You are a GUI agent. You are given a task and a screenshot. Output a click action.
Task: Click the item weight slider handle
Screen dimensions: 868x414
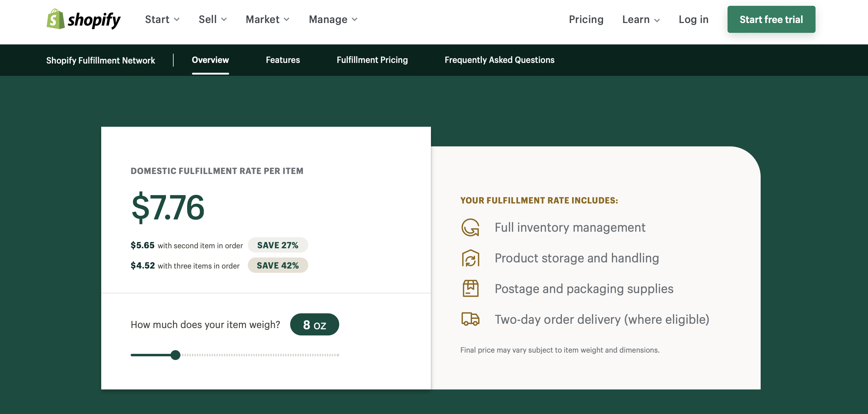(175, 355)
